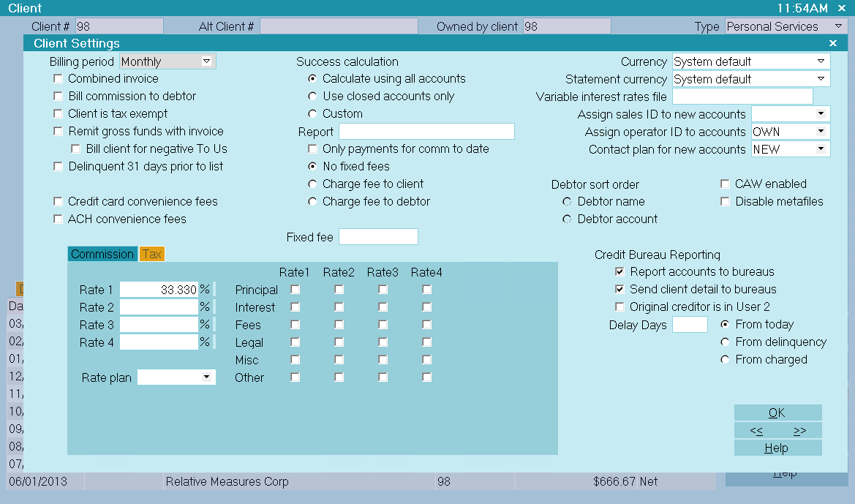Click the Rate 3 percentage field
The image size is (855, 504).
pos(159,325)
